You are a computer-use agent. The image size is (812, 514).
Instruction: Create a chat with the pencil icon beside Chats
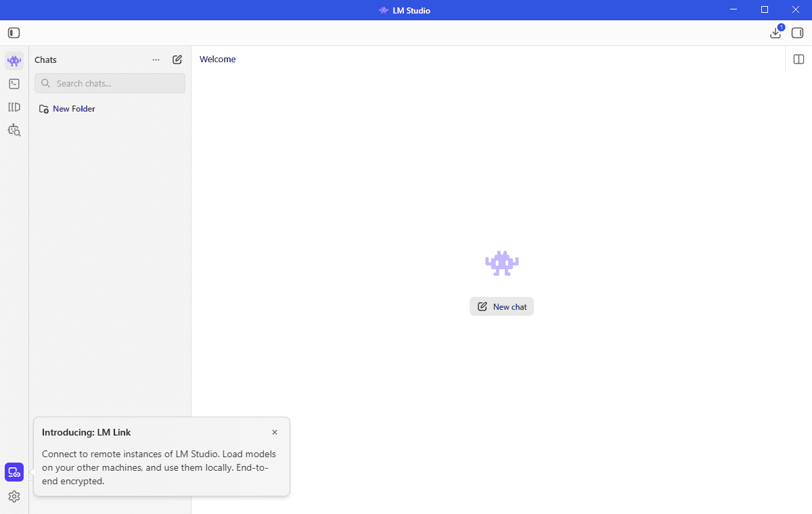pos(177,60)
